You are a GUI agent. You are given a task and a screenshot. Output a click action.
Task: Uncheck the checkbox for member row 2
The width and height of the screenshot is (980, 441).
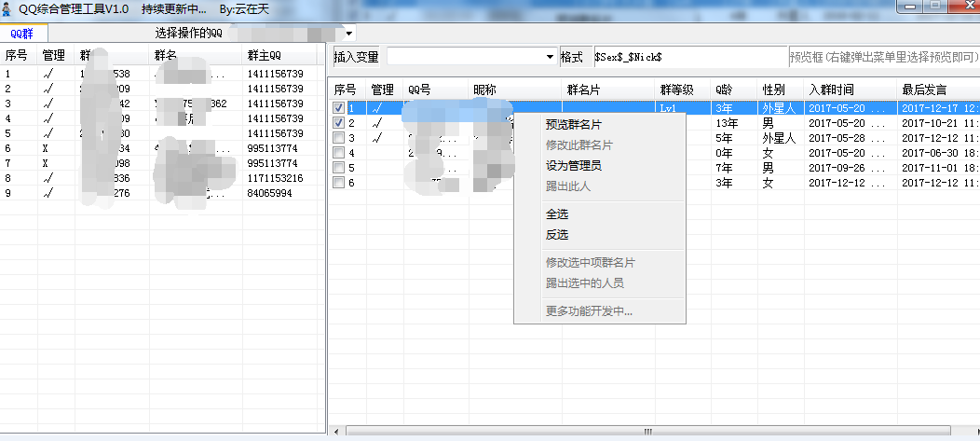338,123
